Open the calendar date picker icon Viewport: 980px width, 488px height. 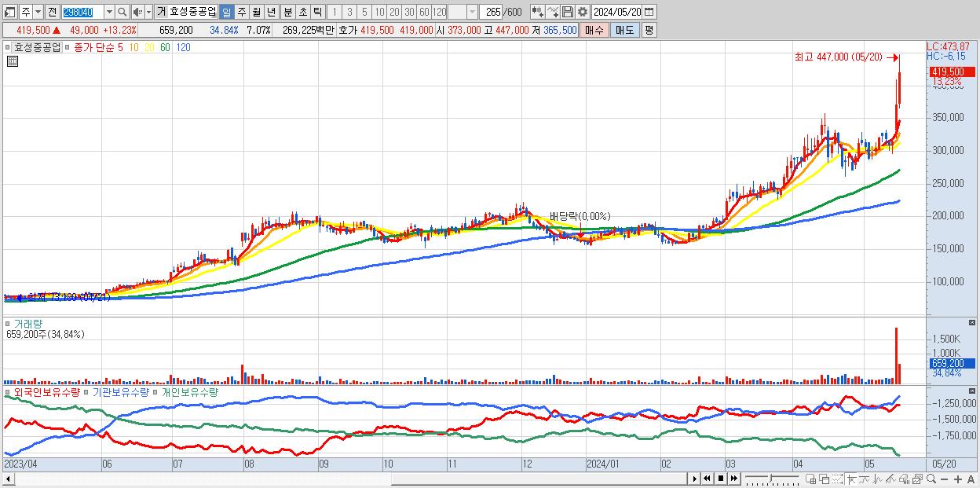(649, 12)
